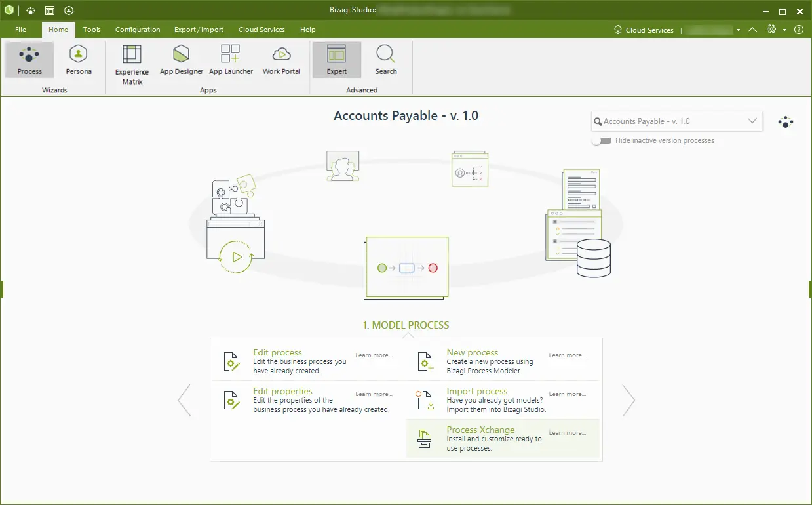812x505 pixels.
Task: Launch the Experience Matrix
Action: pyautogui.click(x=132, y=64)
